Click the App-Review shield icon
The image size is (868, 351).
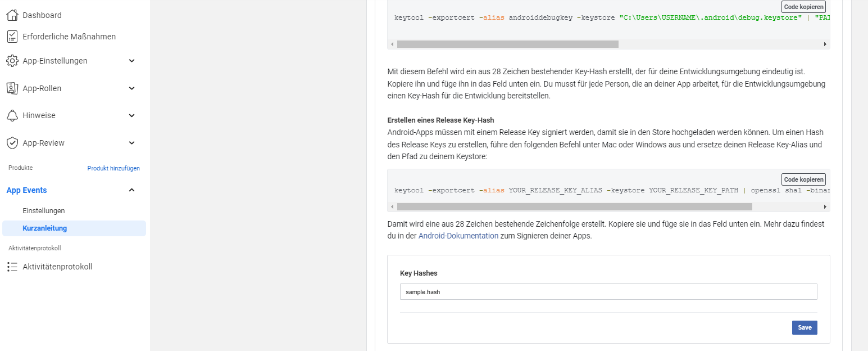click(12, 143)
